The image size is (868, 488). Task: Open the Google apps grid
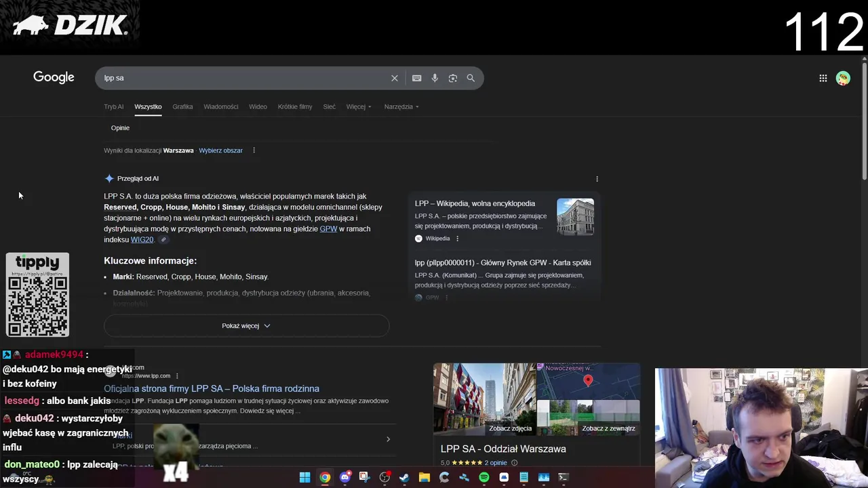coord(823,78)
